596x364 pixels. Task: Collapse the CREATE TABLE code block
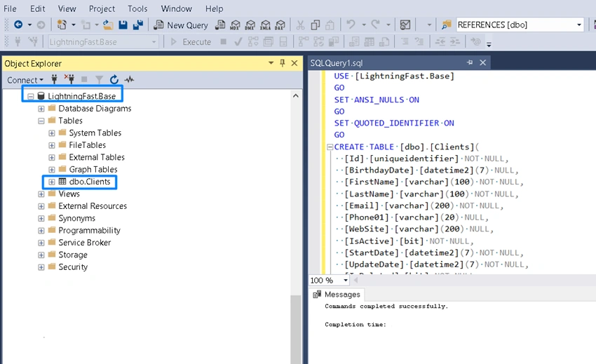(x=330, y=147)
